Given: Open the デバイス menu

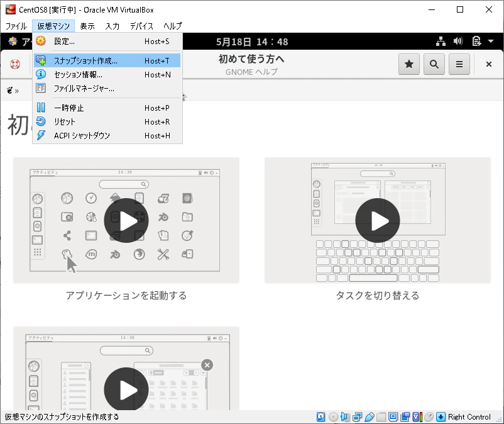Looking at the screenshot, I should [x=141, y=26].
